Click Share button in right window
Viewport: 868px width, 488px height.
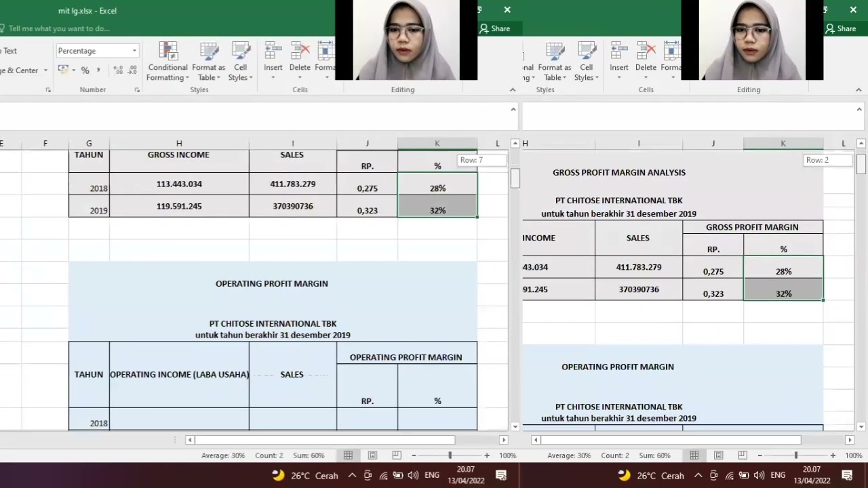(x=841, y=28)
